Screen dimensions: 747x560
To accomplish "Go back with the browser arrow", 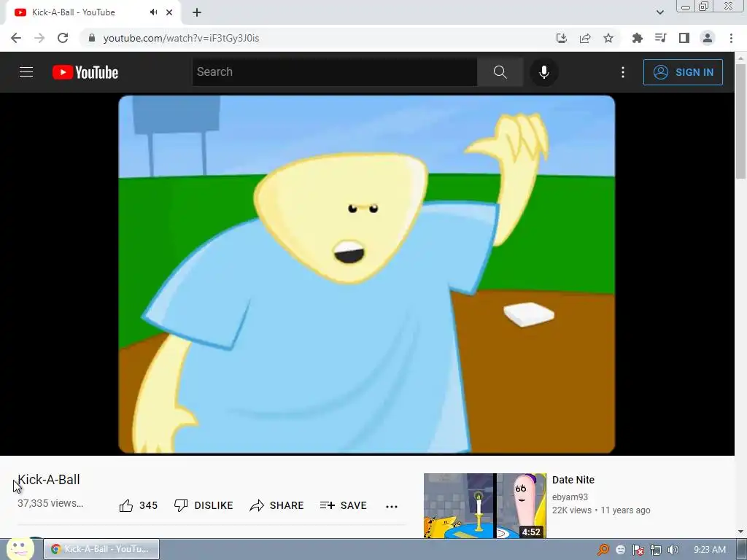I will pos(16,38).
